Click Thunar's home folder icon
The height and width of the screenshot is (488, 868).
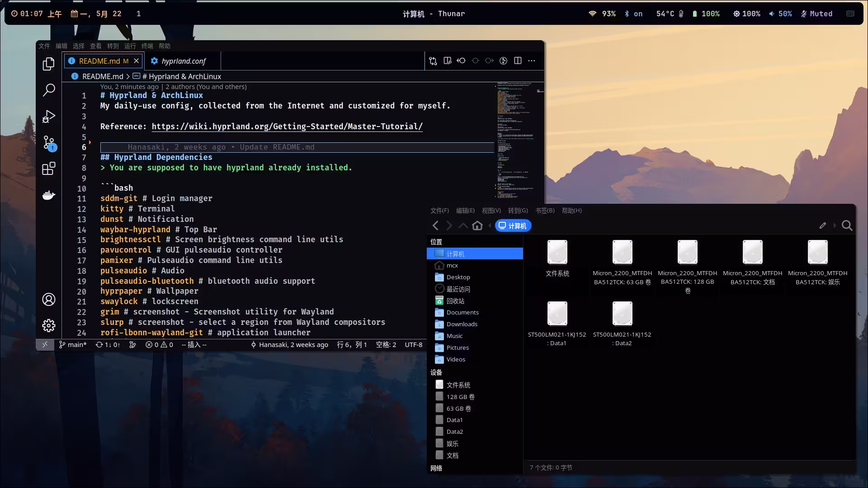click(x=477, y=225)
